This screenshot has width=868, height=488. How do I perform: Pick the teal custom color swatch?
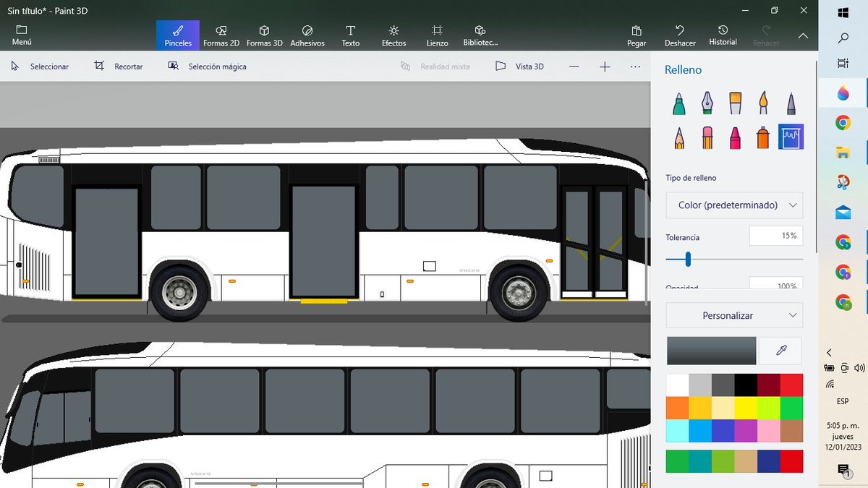coord(700,461)
